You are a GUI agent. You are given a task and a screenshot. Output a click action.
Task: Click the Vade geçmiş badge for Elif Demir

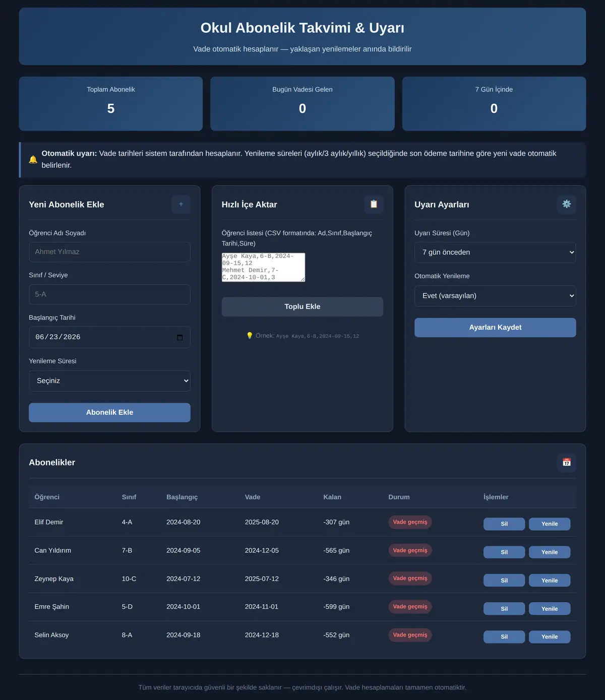(x=410, y=522)
